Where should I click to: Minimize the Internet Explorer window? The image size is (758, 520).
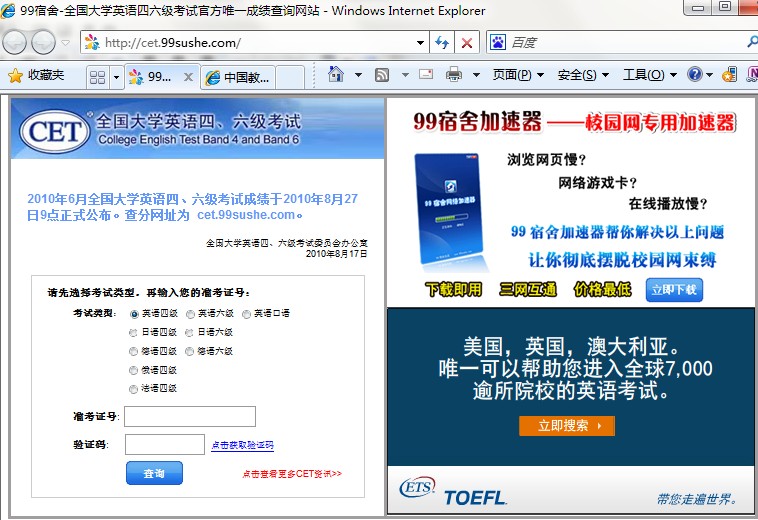698,7
